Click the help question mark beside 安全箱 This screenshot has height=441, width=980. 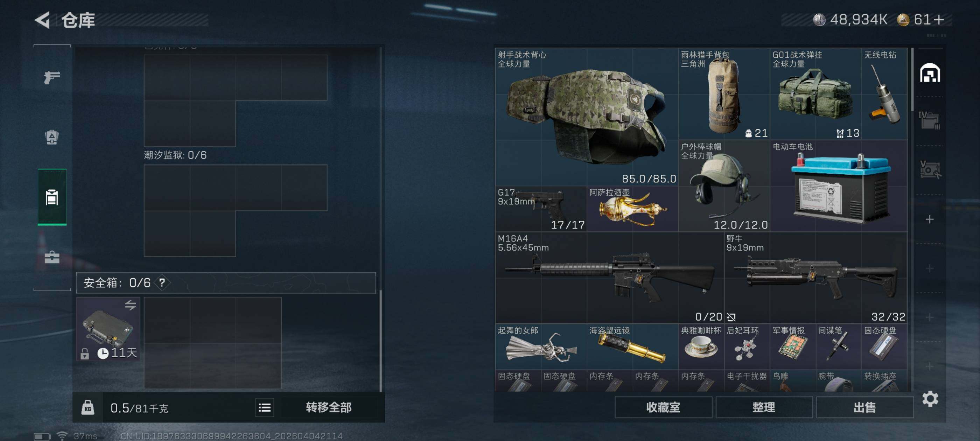pyautogui.click(x=162, y=283)
